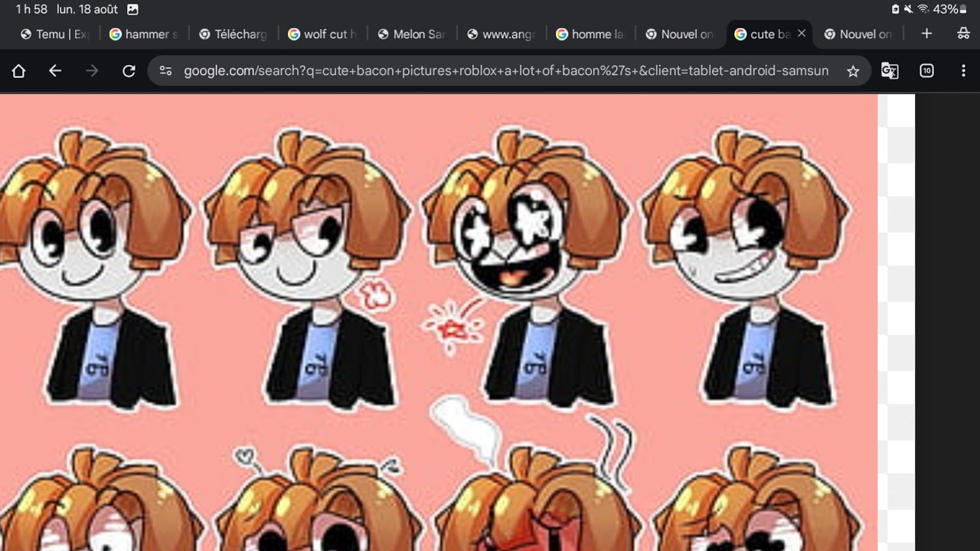Click the URL address bar text
Image resolution: width=980 pixels, height=551 pixels.
(x=506, y=71)
